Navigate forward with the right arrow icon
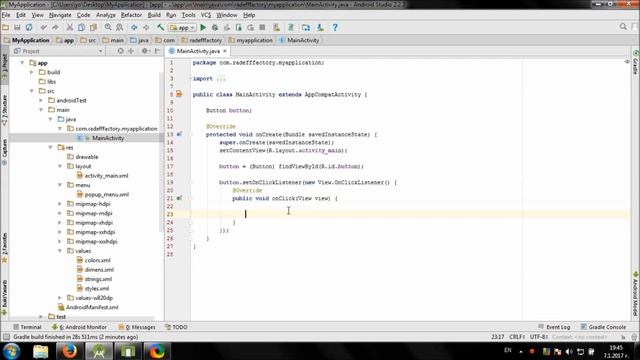The image size is (640, 360). tap(146, 27)
